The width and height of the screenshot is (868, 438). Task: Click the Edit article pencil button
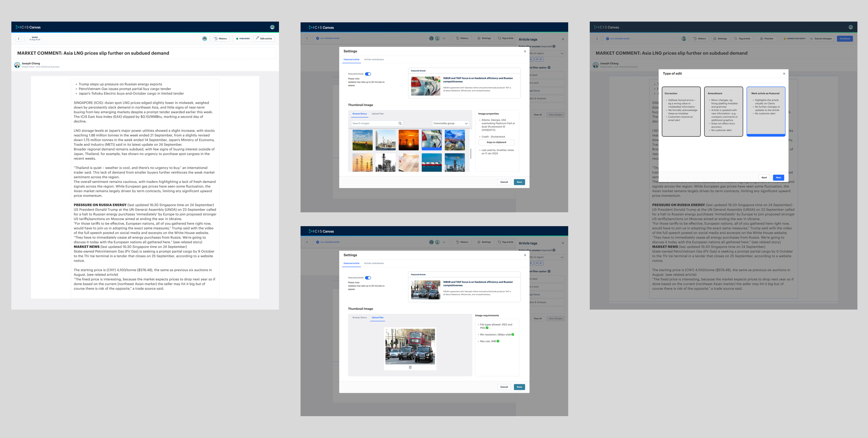tap(264, 39)
